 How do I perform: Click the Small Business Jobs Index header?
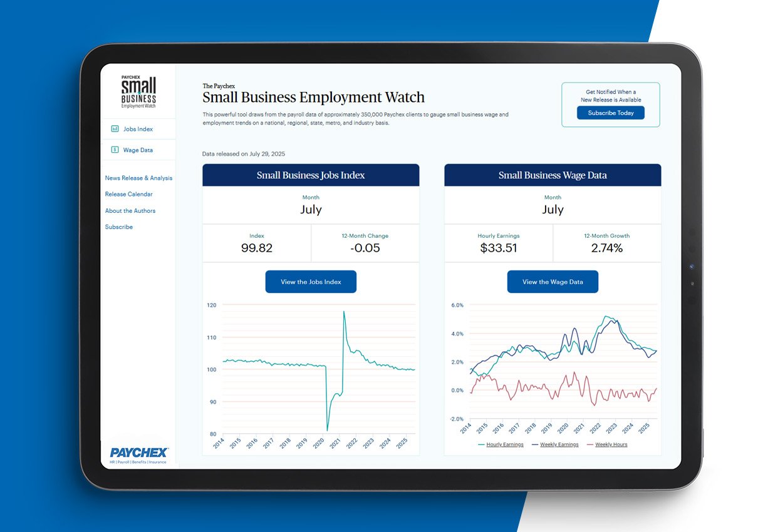tap(311, 175)
